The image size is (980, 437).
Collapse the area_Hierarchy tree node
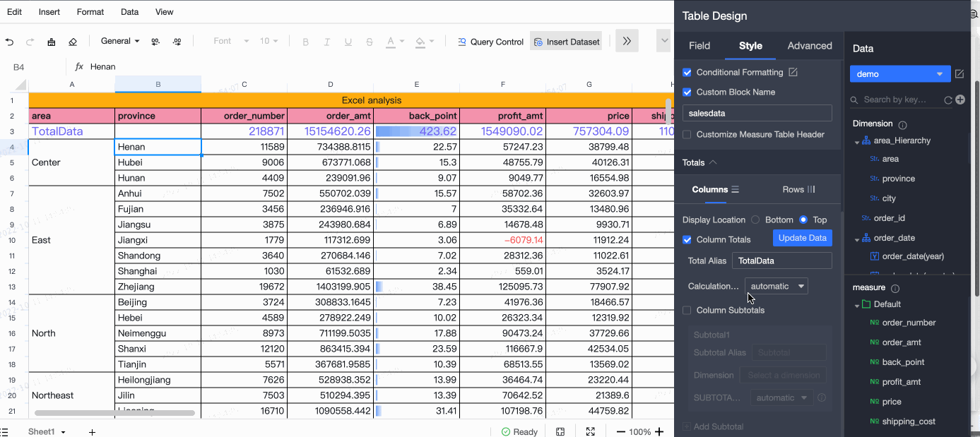click(857, 142)
